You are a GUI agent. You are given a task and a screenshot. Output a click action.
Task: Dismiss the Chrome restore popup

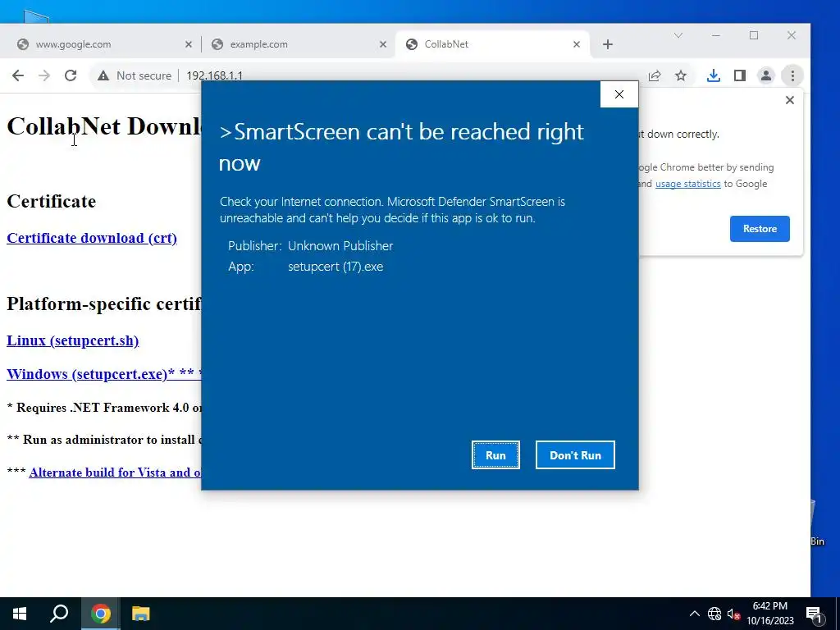coord(790,100)
